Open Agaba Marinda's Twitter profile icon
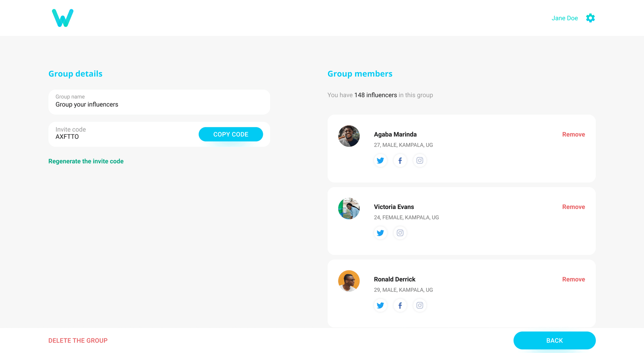The image size is (644, 353). [x=380, y=160]
